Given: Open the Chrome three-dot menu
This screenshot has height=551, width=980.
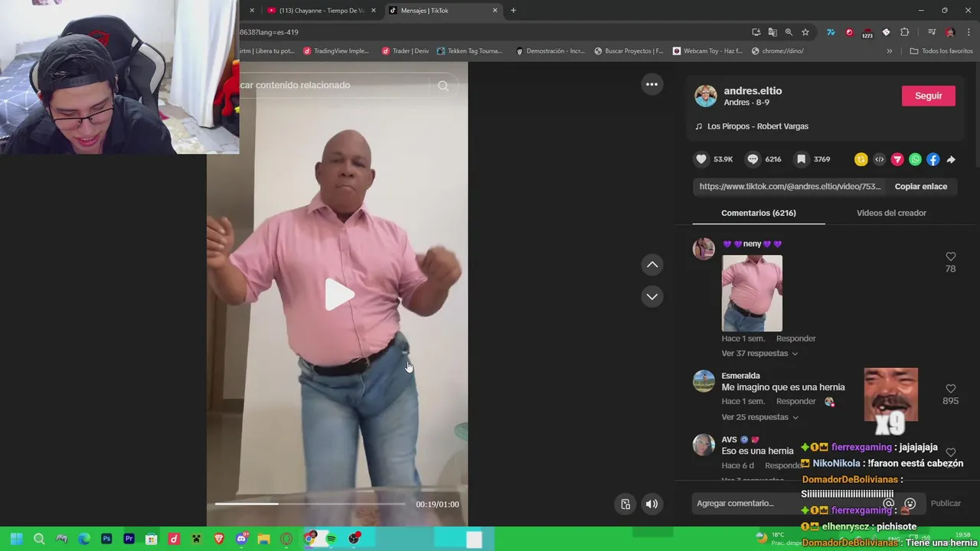Looking at the screenshot, I should click(x=969, y=32).
